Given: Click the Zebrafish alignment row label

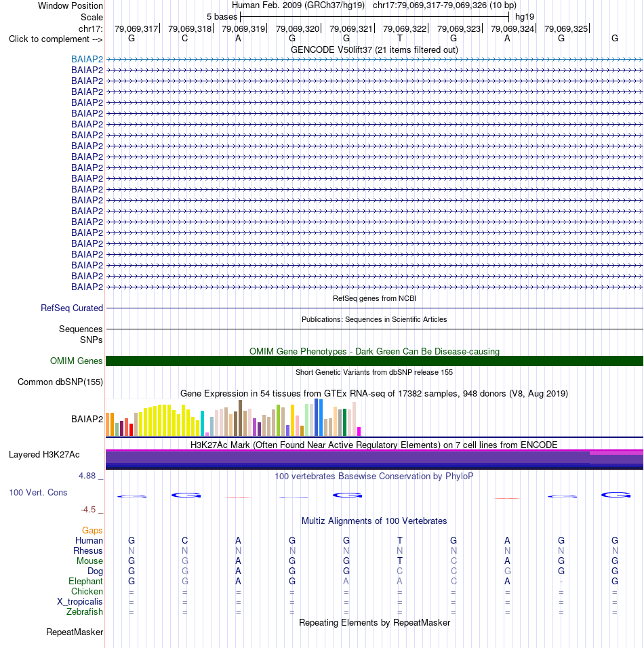Looking at the screenshot, I should (85, 612).
